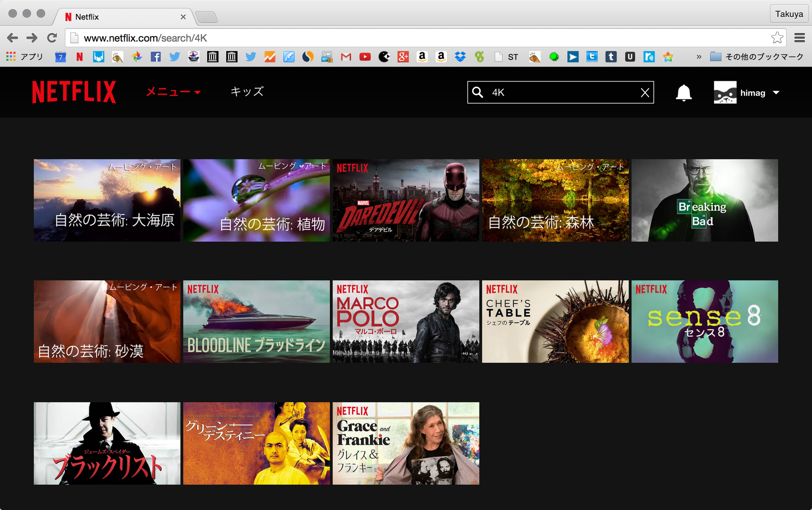Viewport: 812px width, 510px height.
Task: Open a new browser tab
Action: click(207, 17)
